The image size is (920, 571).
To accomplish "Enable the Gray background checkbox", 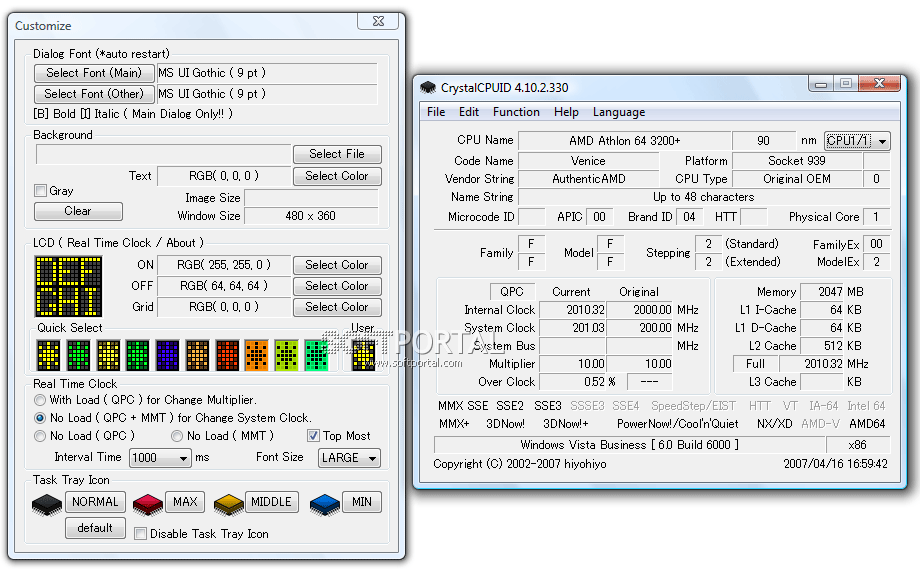I will coord(41,191).
